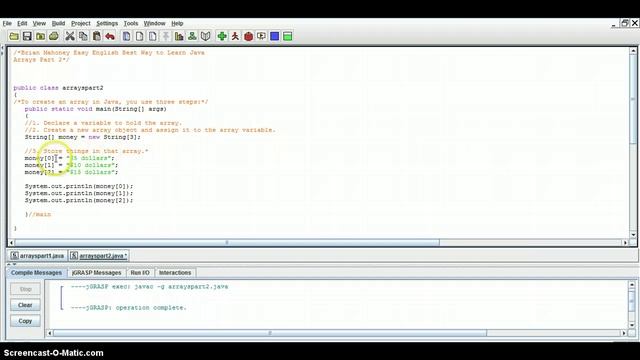The image size is (640, 360).
Task: Click the "jGRASP exec: javac -g arrayspart2.java" message
Action: pyautogui.click(x=149, y=287)
